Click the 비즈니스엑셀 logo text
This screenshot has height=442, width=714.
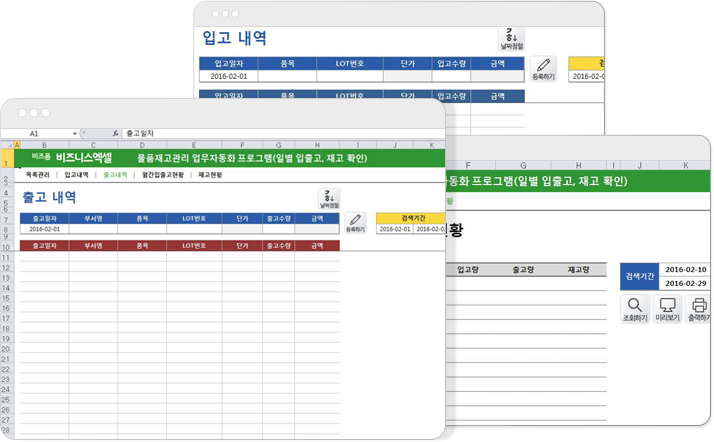coord(84,158)
